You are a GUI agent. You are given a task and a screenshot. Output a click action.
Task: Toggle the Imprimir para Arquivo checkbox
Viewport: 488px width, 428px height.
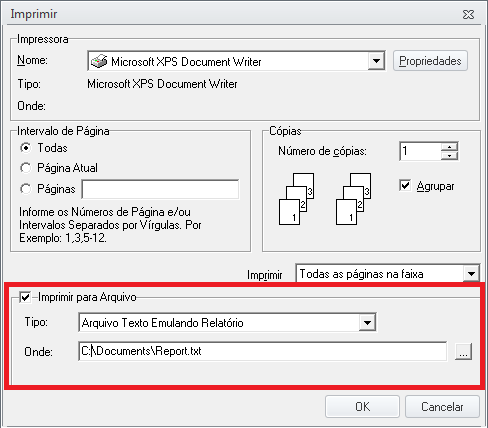[x=25, y=297]
